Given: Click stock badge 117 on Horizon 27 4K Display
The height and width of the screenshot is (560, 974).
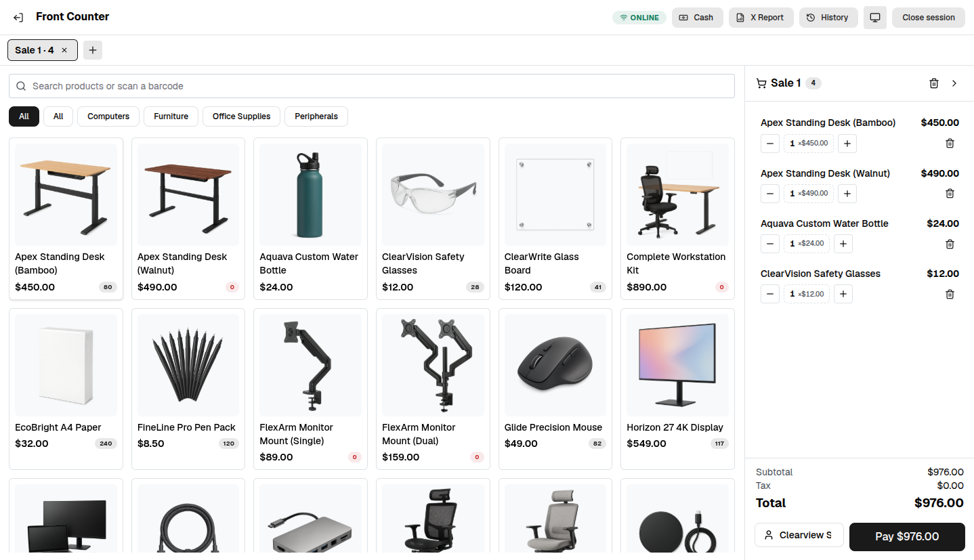Looking at the screenshot, I should [x=719, y=444].
